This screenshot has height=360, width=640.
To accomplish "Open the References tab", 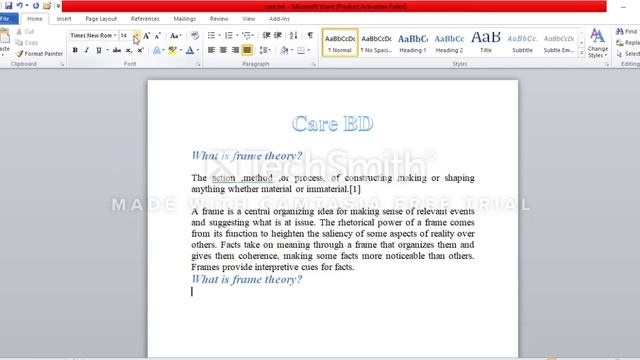I will [145, 19].
